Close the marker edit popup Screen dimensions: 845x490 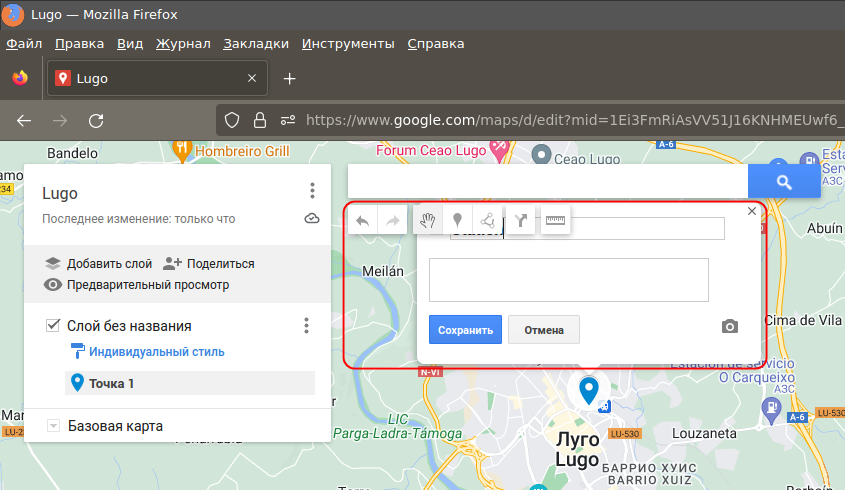(x=752, y=211)
